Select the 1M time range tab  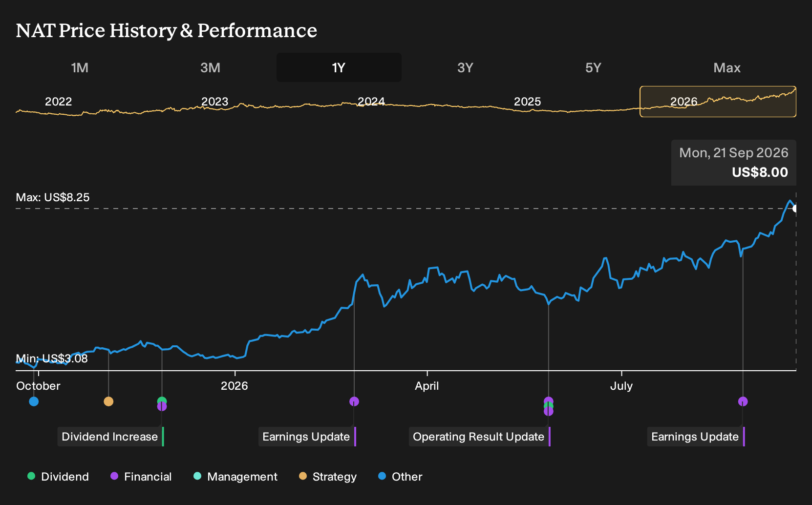pos(80,68)
